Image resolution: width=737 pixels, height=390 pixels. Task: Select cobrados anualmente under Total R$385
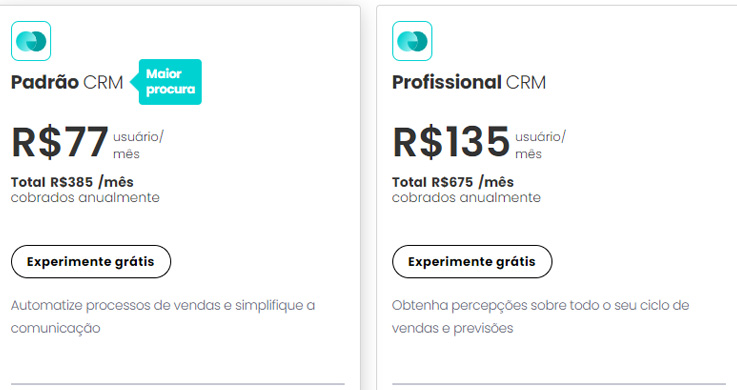coord(85,197)
